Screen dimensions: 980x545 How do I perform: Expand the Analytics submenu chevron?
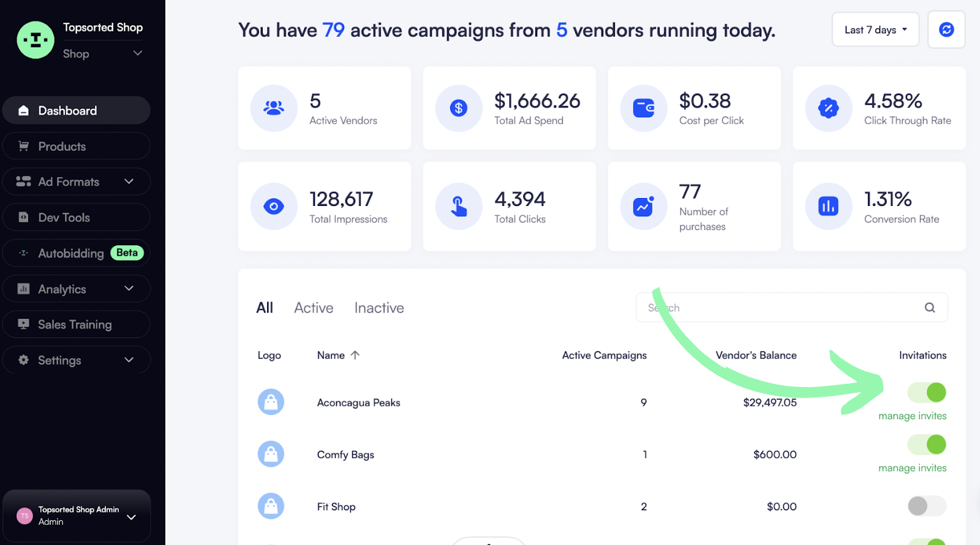pos(129,288)
